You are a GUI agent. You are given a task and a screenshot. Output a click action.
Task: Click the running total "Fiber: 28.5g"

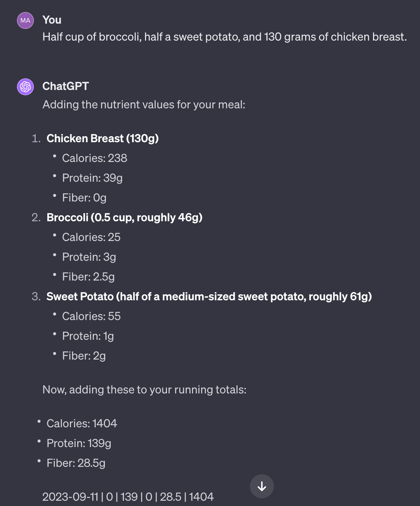76,463
